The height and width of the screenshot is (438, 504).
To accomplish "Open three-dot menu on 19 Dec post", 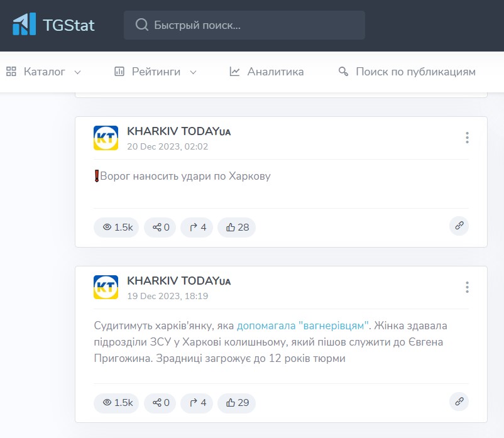I will click(467, 287).
